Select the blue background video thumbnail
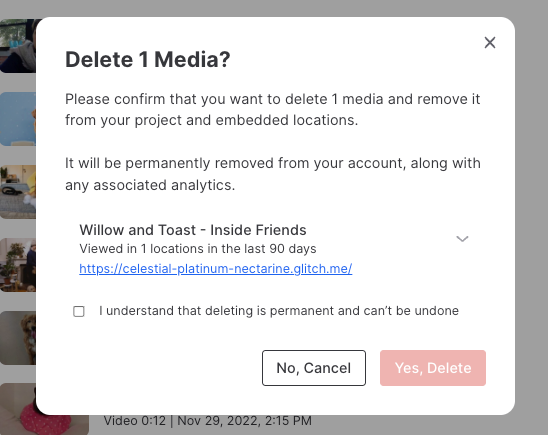The width and height of the screenshot is (548, 435). coord(17,119)
